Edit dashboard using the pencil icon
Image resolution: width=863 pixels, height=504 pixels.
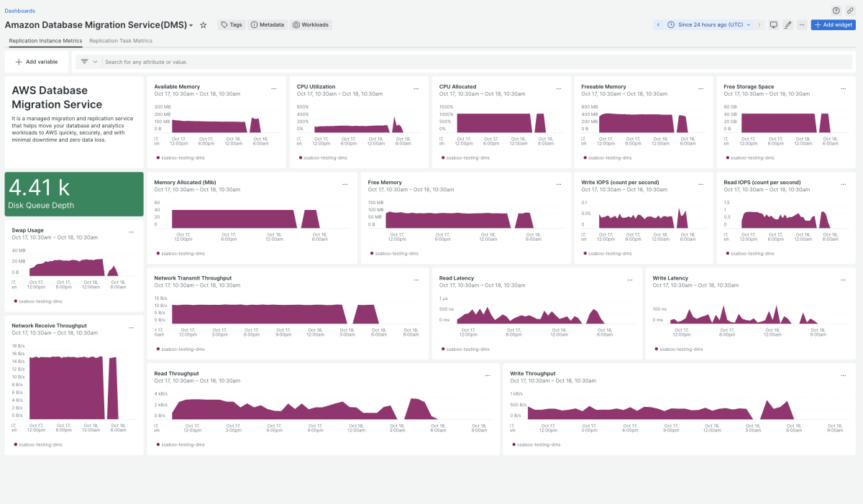[x=788, y=24]
